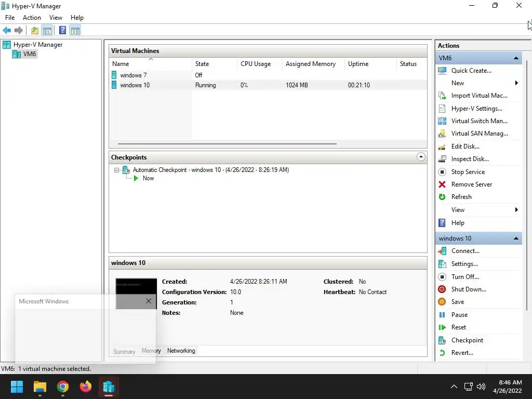Click the red Remove Server icon
Viewport: 532px width, 399px height.
click(442, 184)
